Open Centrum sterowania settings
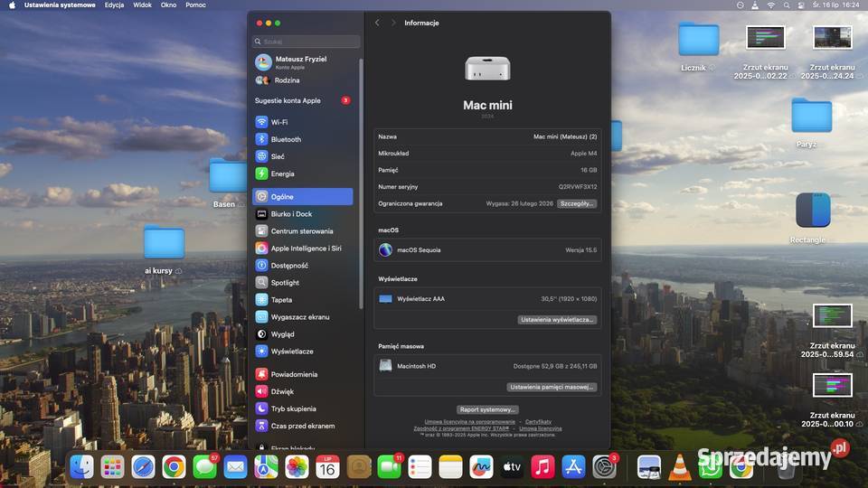 coord(302,231)
